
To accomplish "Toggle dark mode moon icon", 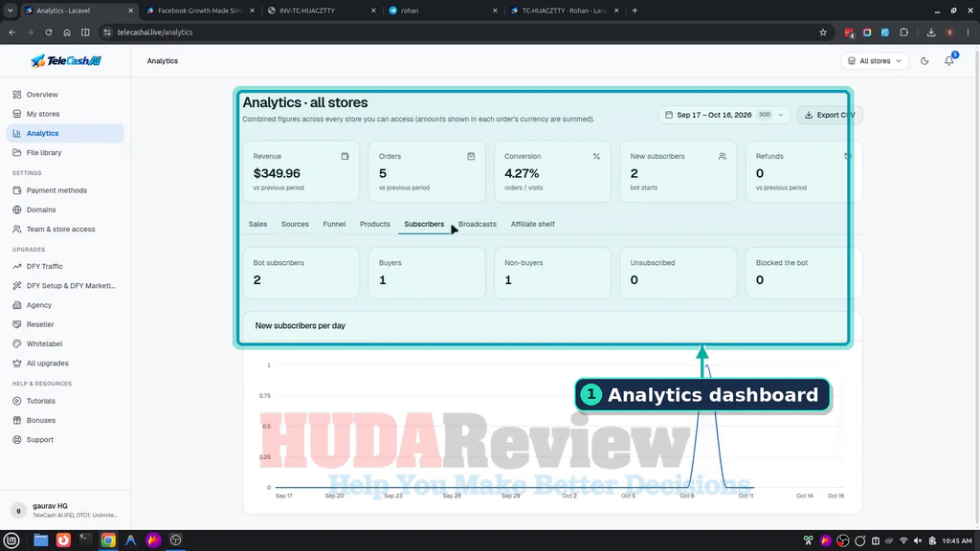I will point(924,61).
